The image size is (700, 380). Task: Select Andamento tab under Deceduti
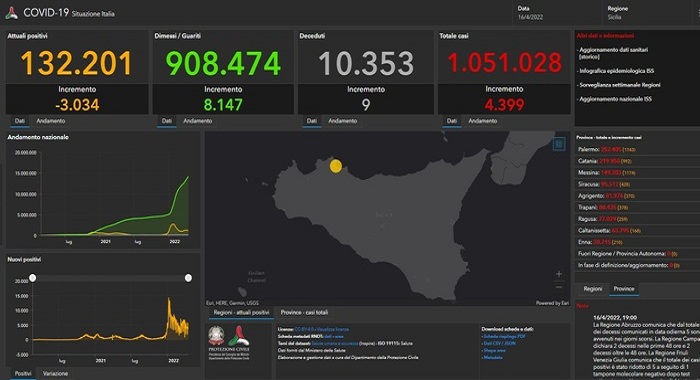click(342, 121)
